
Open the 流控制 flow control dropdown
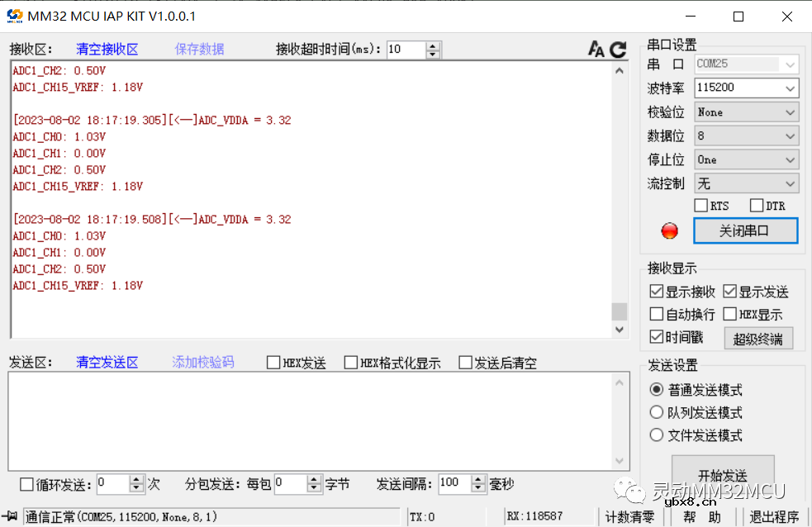pyautogui.click(x=746, y=183)
